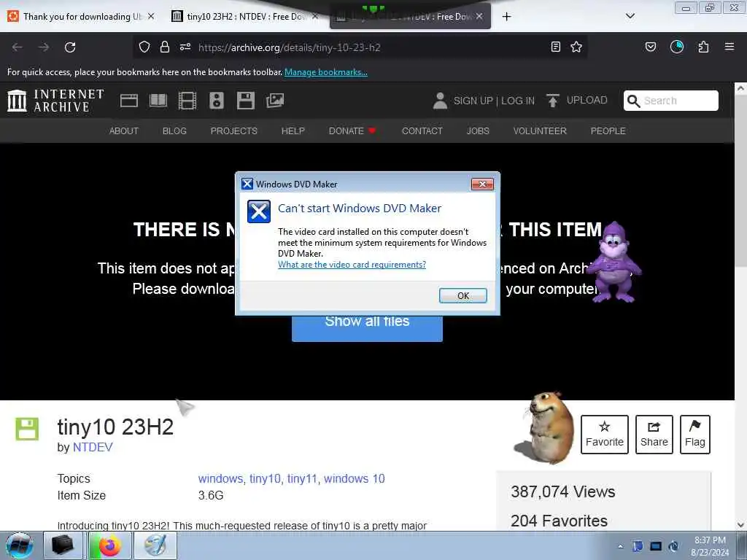Image resolution: width=747 pixels, height=560 pixels.
Task: Open the extensions puzzle icon
Action: pyautogui.click(x=704, y=47)
